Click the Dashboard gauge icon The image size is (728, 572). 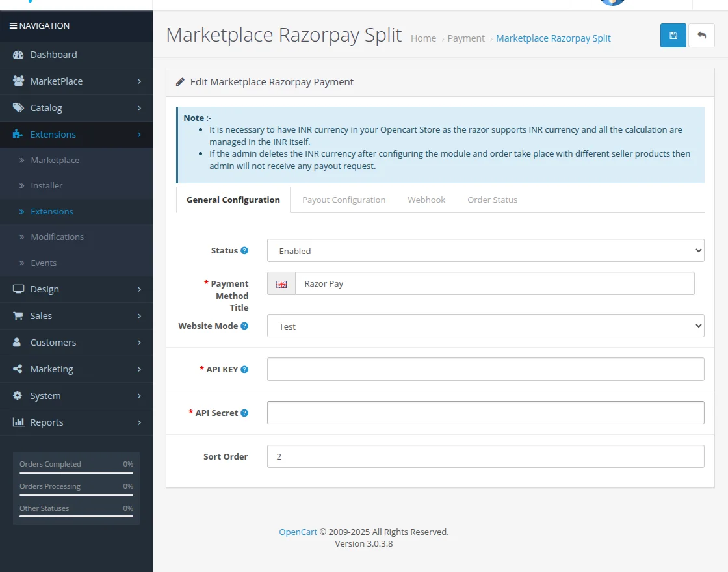point(18,55)
